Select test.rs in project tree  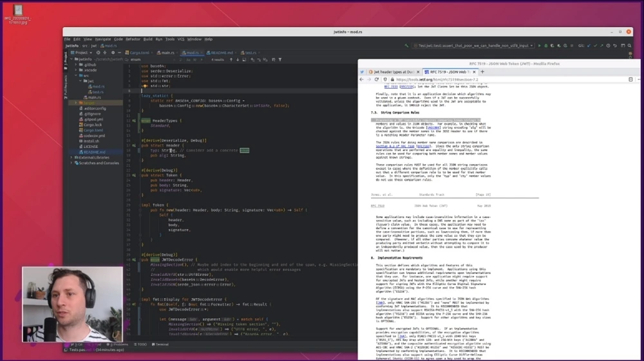pos(98,92)
